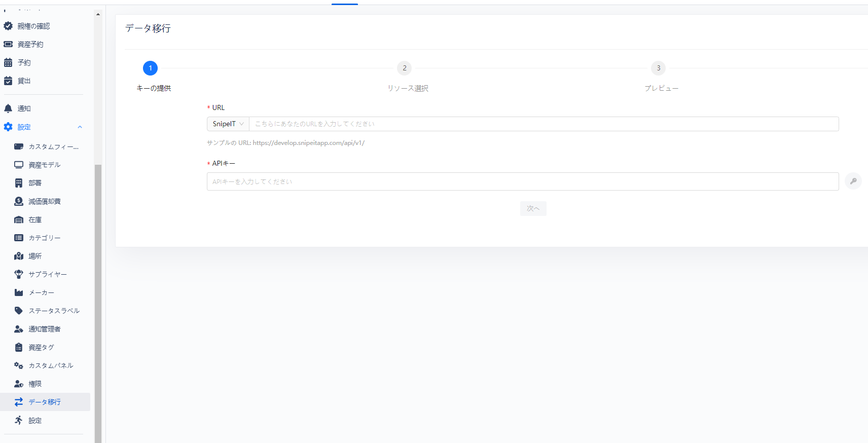Select the calendar-grid icon beside standalone 予約

pos(8,62)
